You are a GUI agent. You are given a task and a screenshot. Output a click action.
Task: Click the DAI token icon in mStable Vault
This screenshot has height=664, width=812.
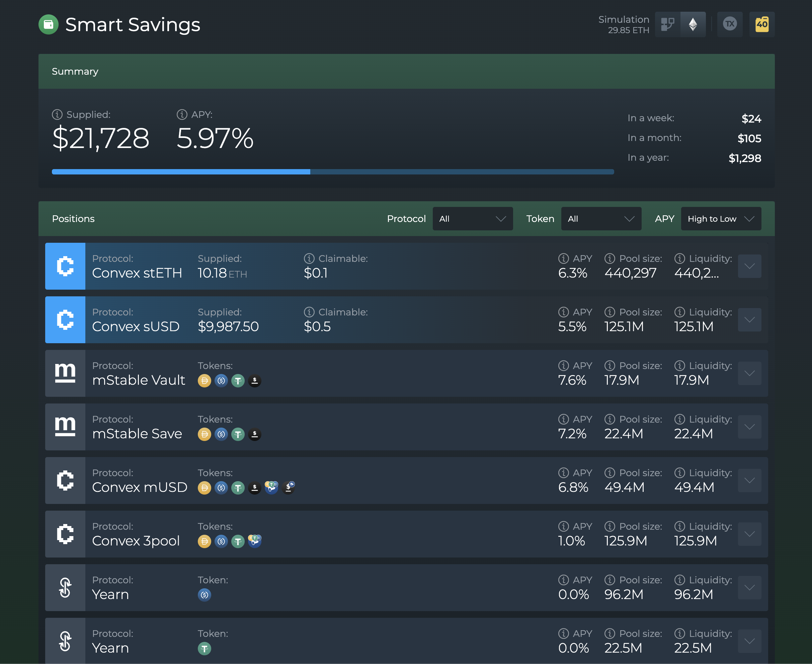(x=205, y=381)
